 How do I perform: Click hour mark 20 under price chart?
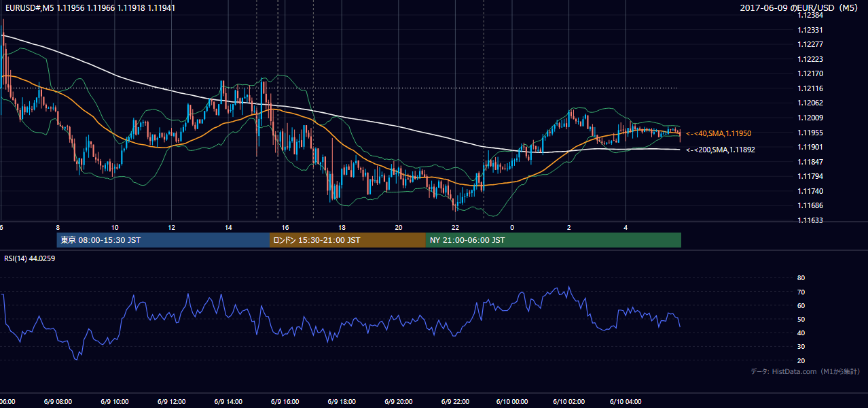[x=399, y=228]
